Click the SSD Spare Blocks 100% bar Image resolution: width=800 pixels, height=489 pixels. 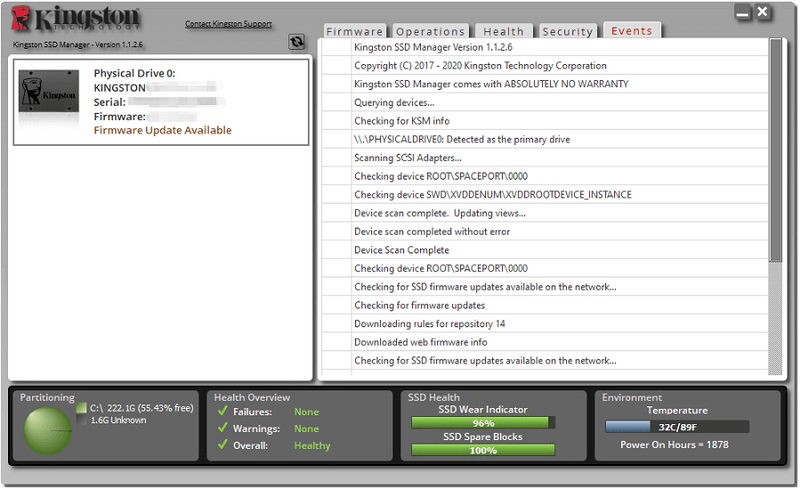pyautogui.click(x=483, y=450)
